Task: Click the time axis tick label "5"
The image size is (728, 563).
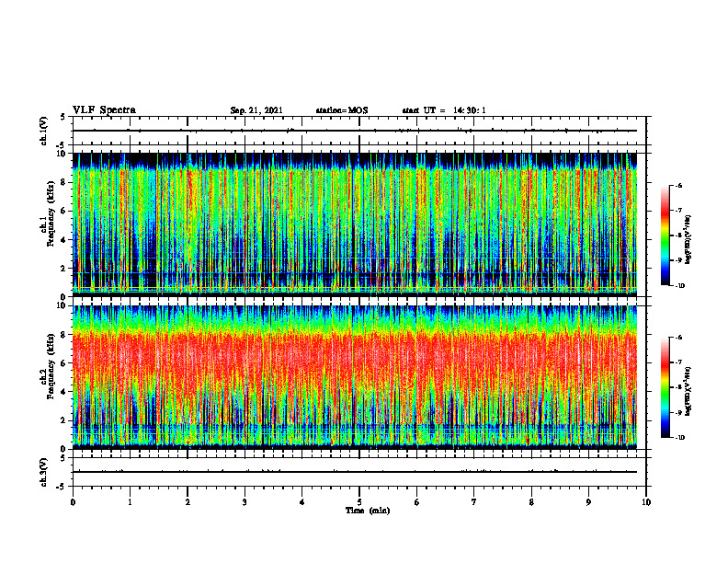Action: 359,502
